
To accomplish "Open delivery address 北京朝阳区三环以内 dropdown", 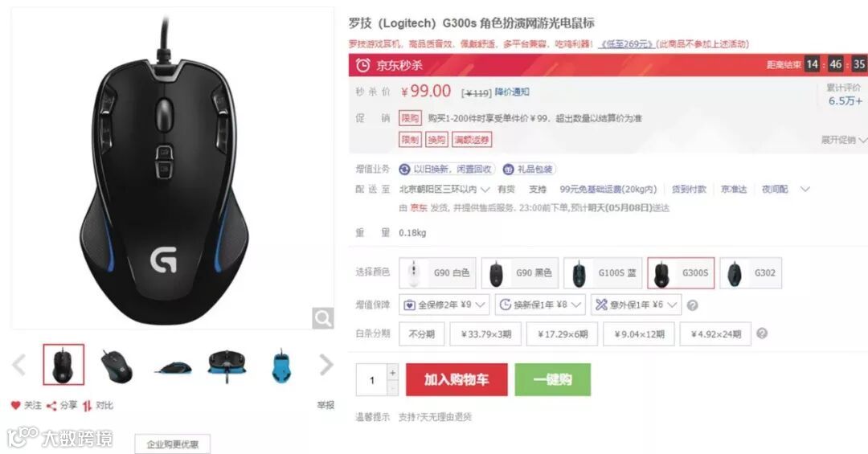I will click(x=444, y=190).
